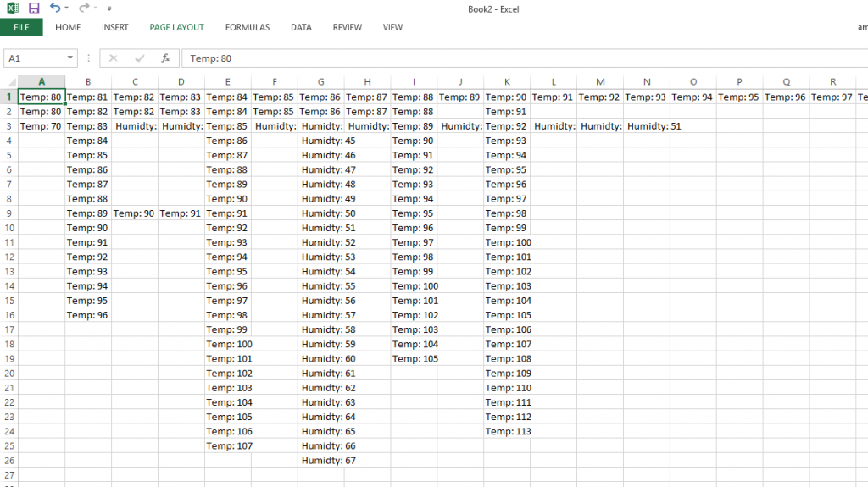The width and height of the screenshot is (868, 487).
Task: Open the DATA ribbon tab
Action: click(x=301, y=27)
